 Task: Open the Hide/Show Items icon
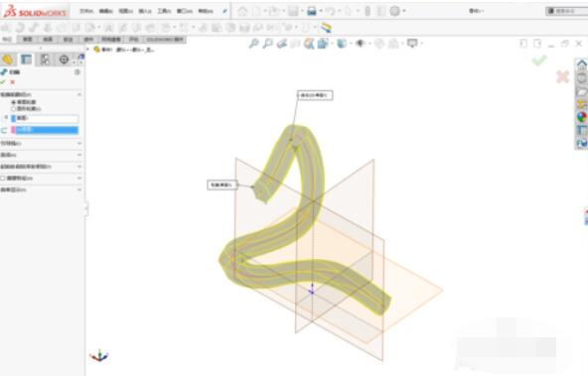(x=360, y=44)
